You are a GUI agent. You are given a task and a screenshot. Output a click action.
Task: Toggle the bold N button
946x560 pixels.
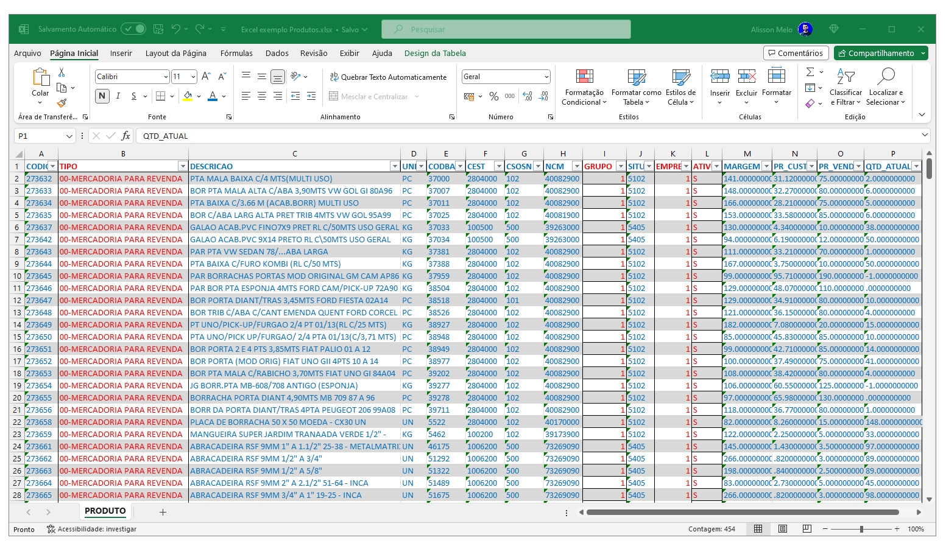coord(102,96)
